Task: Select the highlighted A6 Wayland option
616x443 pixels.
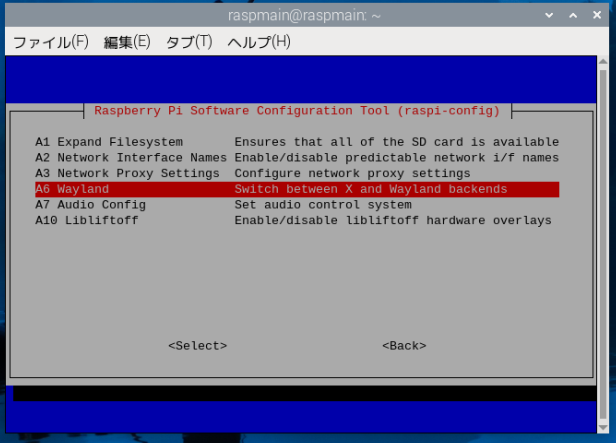Action: tap(297, 189)
